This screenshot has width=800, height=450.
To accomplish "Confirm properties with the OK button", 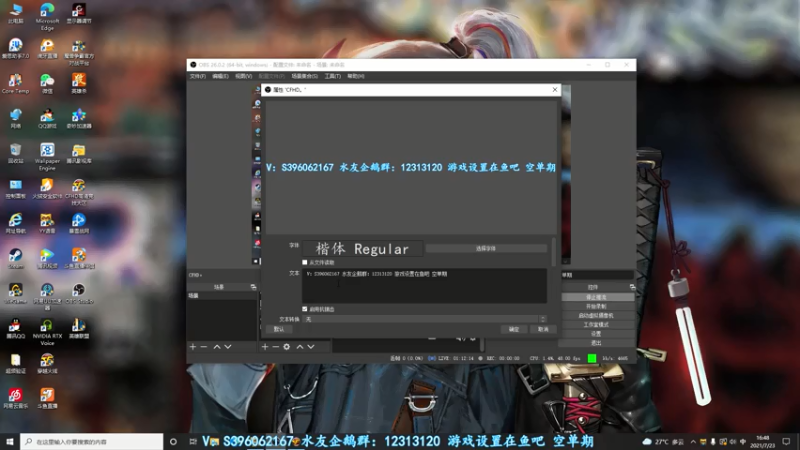I will (x=514, y=329).
